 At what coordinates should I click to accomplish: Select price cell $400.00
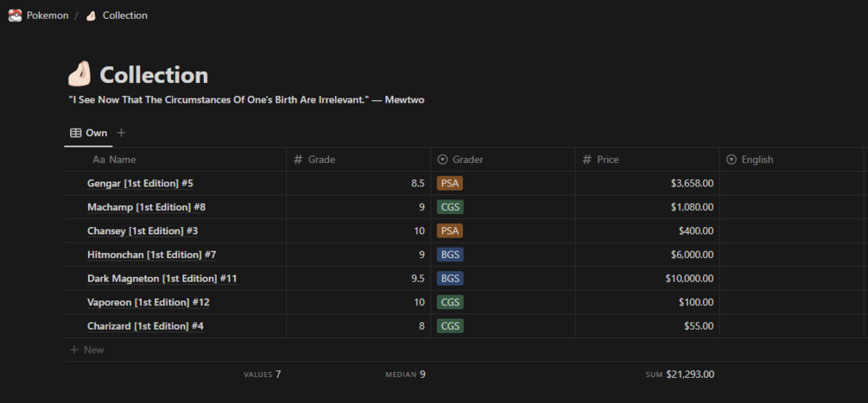(647, 230)
